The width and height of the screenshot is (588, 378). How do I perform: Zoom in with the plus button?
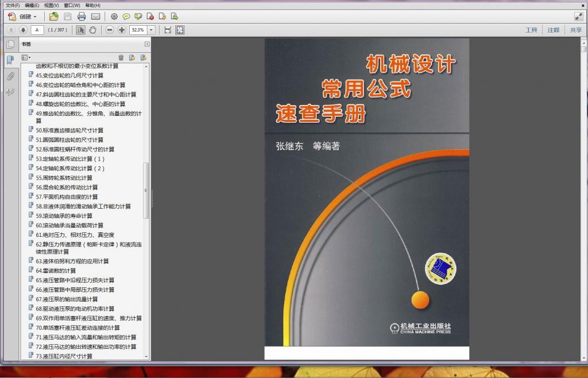[122, 30]
